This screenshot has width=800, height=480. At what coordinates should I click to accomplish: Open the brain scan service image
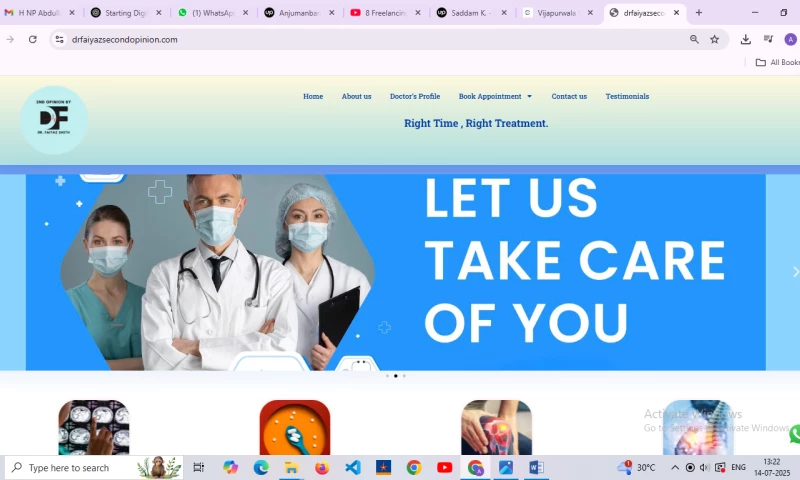tap(94, 427)
